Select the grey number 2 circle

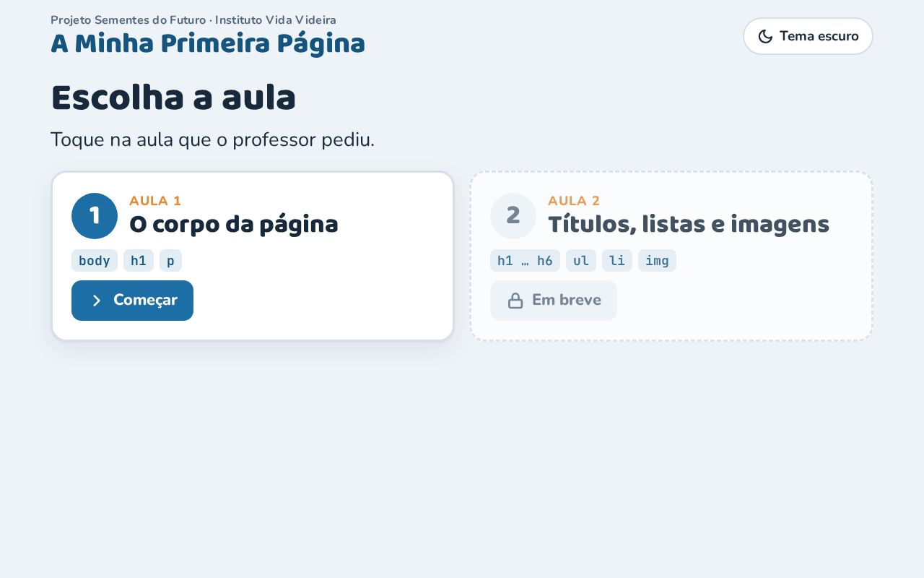click(x=513, y=216)
